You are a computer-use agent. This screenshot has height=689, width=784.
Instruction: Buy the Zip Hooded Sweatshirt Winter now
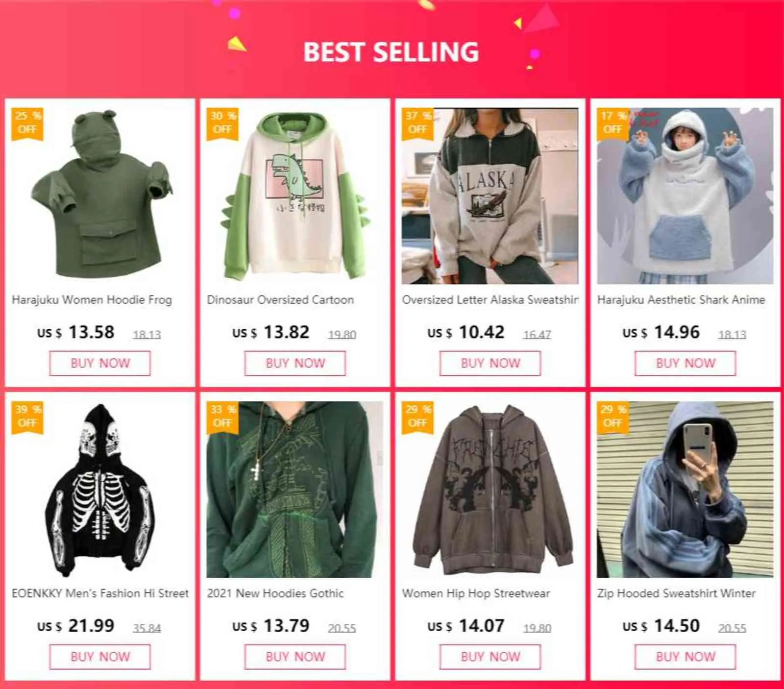[685, 657]
